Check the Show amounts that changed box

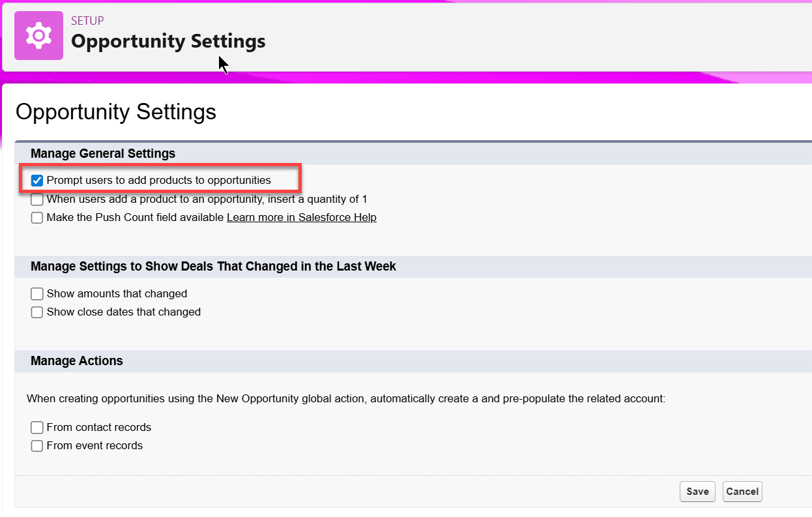[37, 294]
